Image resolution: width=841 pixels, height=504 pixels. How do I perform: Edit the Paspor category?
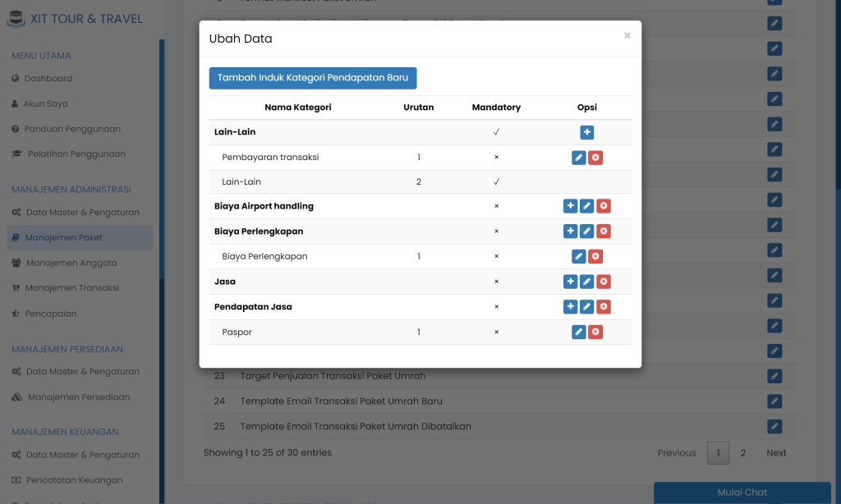click(578, 332)
